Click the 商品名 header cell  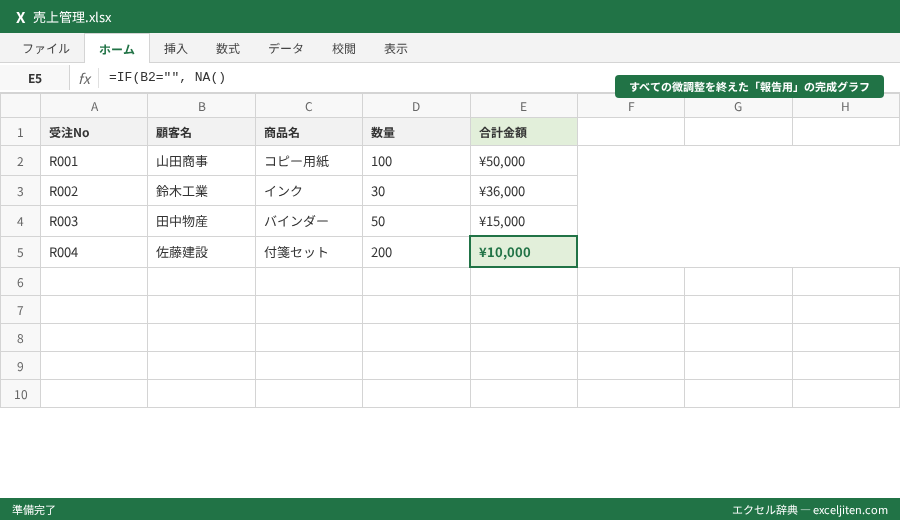tap(309, 132)
